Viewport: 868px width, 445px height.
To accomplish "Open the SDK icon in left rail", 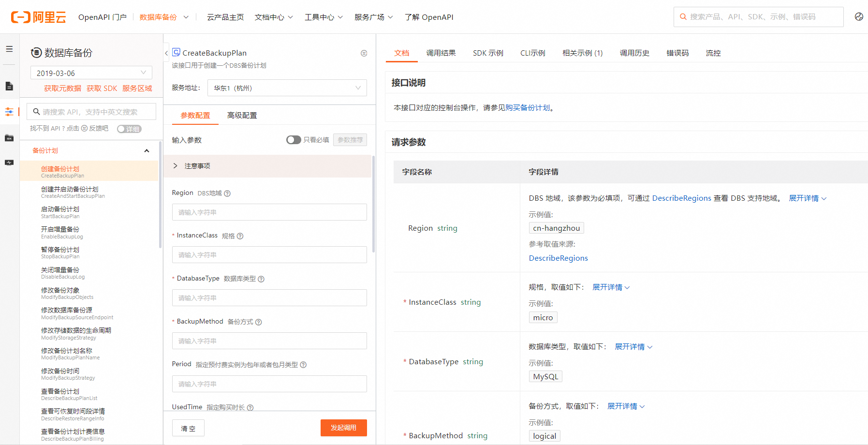I will 9,138.
